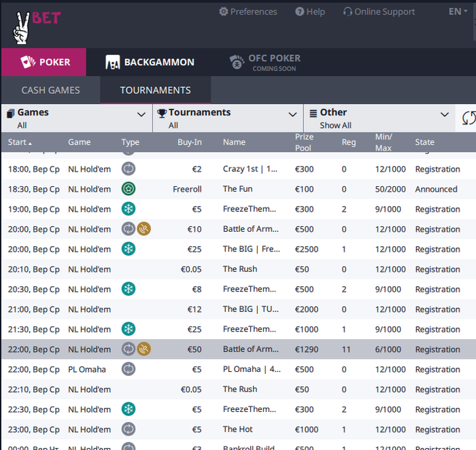Click snowflake icon in 20:30 FreezeThem row
This screenshot has height=450, width=476.
[x=129, y=289]
